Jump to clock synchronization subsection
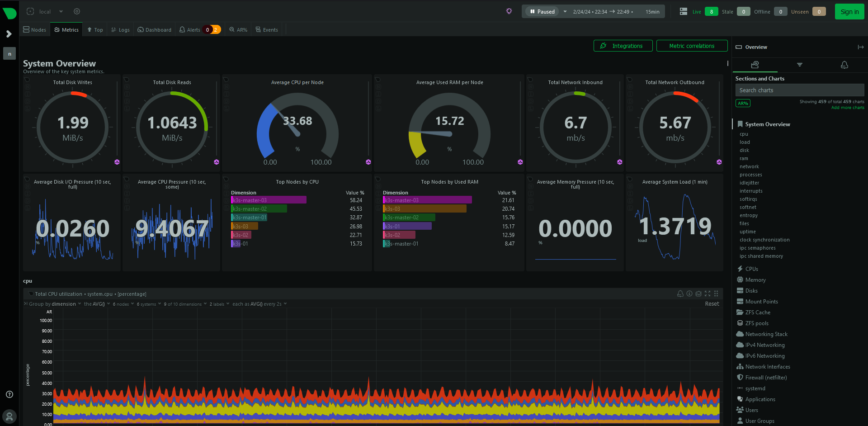The height and width of the screenshot is (426, 868). [764, 240]
